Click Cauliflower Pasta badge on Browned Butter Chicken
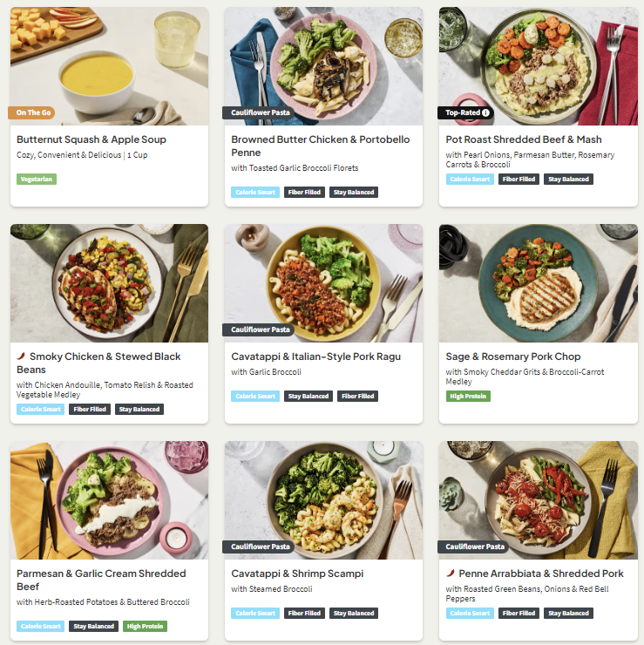 pos(258,112)
